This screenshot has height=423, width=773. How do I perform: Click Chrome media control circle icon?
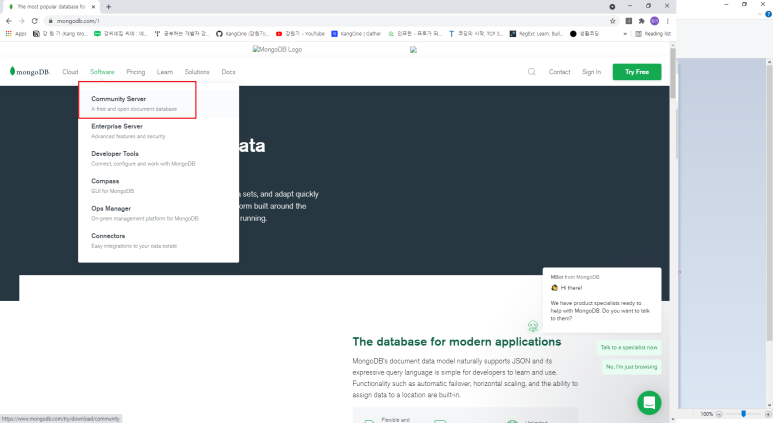coord(612,6)
